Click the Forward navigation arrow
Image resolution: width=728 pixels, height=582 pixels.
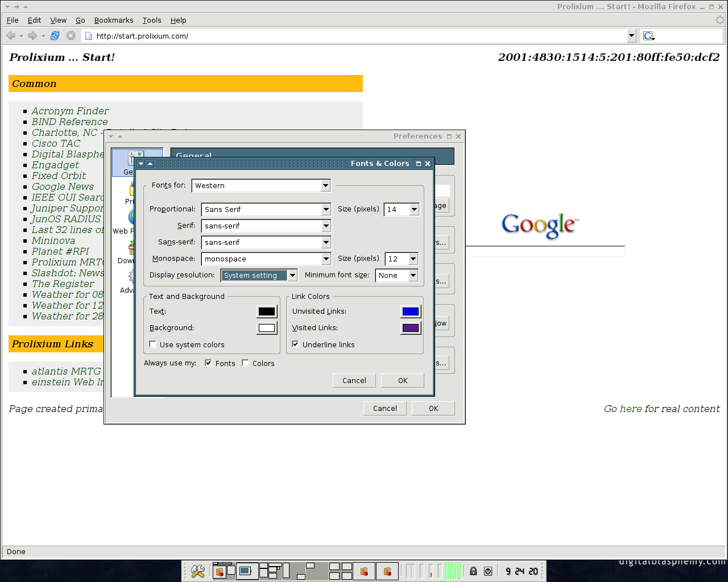pos(32,36)
